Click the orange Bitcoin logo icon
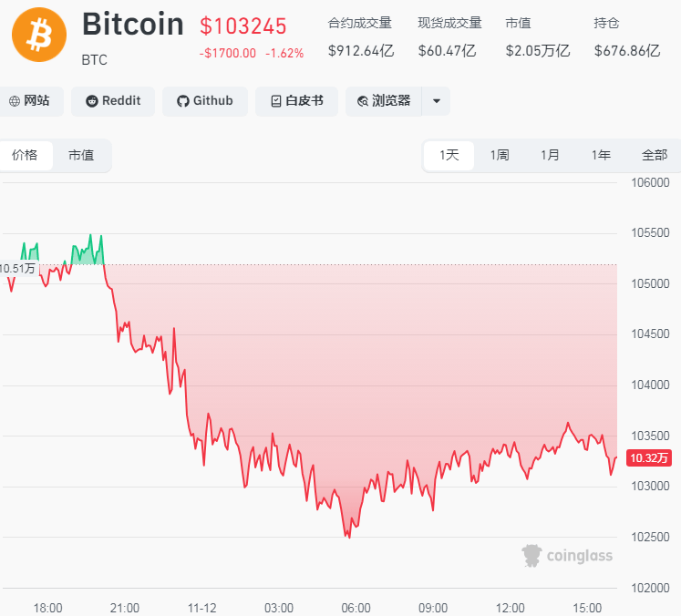 pos(39,36)
